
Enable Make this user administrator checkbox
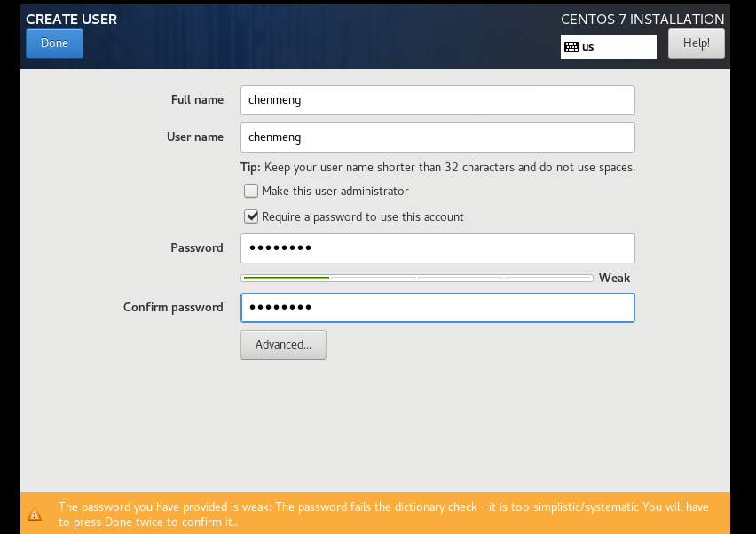point(251,191)
